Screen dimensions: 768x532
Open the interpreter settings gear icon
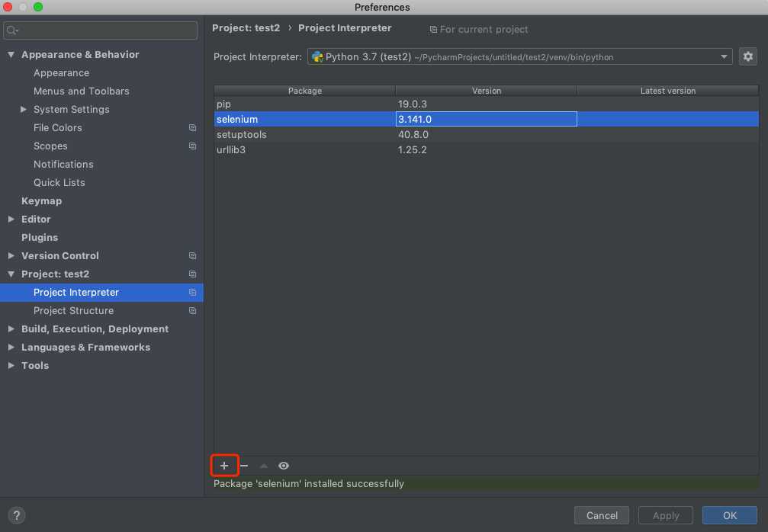(x=747, y=56)
